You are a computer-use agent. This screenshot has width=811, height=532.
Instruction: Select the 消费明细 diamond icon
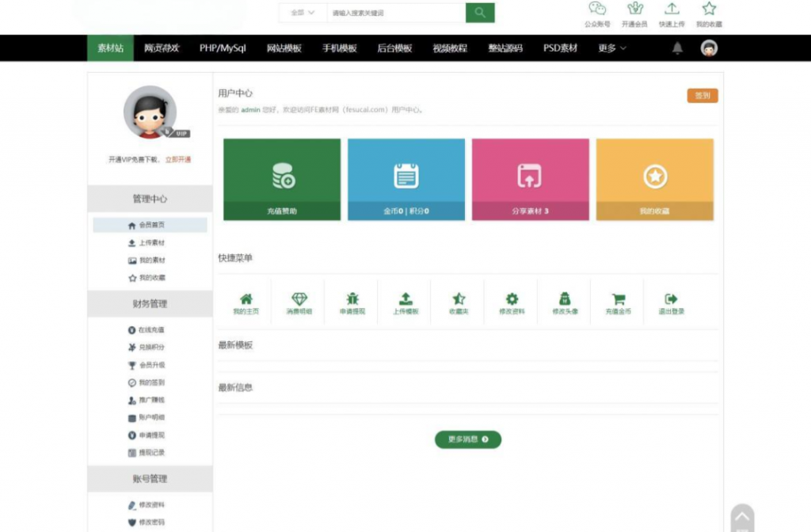point(299,299)
